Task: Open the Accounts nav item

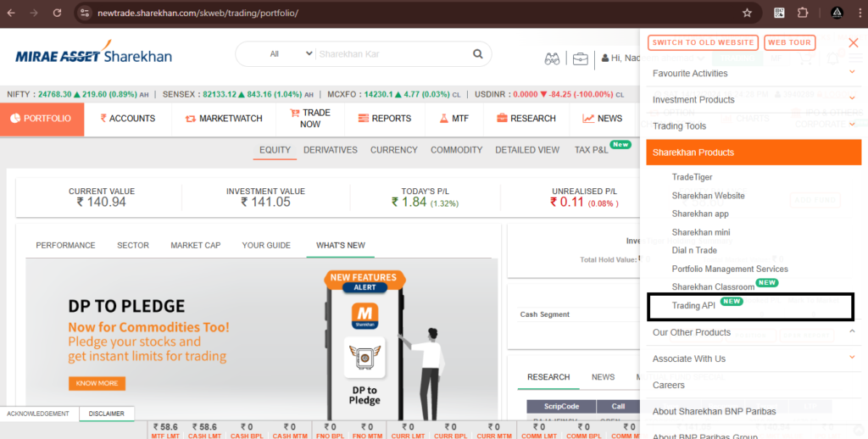Action: click(x=127, y=119)
